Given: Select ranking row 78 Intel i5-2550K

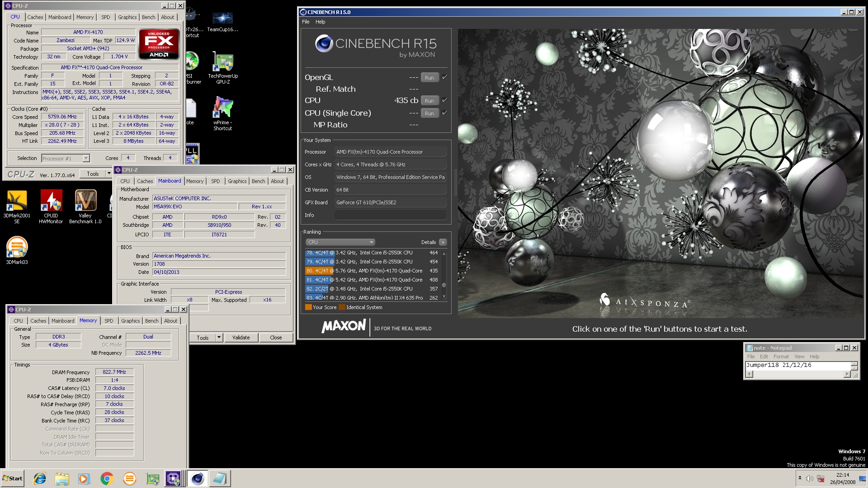Looking at the screenshot, I should (372, 253).
